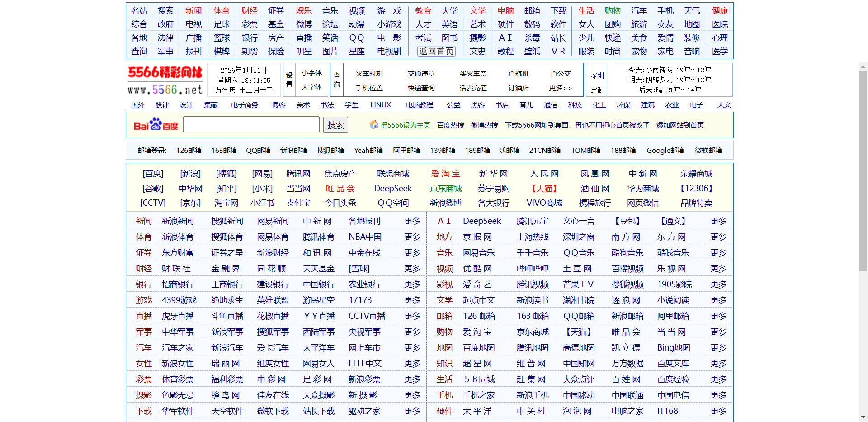Open 百度热搜 hot search
868x422 pixels.
(450, 125)
